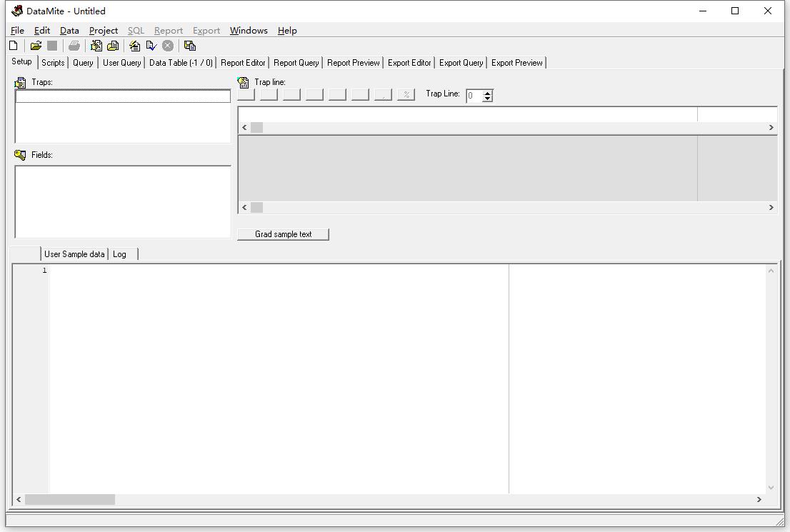Select the percent trap line button
This screenshot has height=532, width=790.
406,94
